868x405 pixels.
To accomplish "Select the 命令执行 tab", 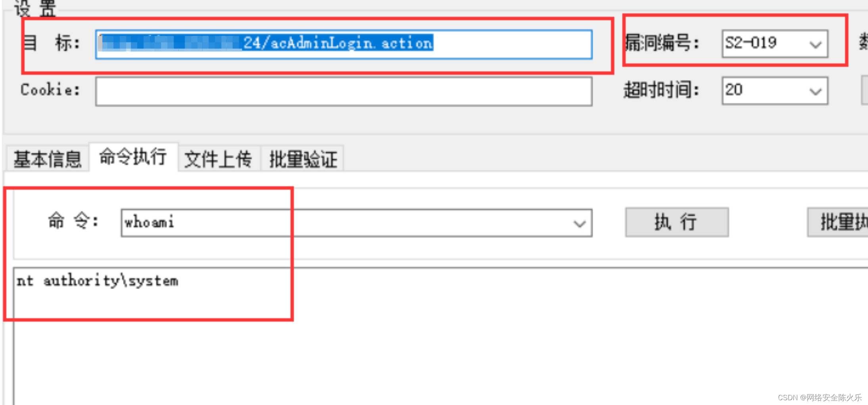I will [x=133, y=157].
